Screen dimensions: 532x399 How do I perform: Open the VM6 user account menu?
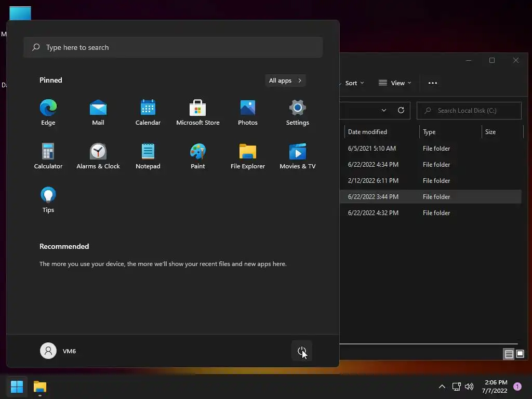pos(58,351)
